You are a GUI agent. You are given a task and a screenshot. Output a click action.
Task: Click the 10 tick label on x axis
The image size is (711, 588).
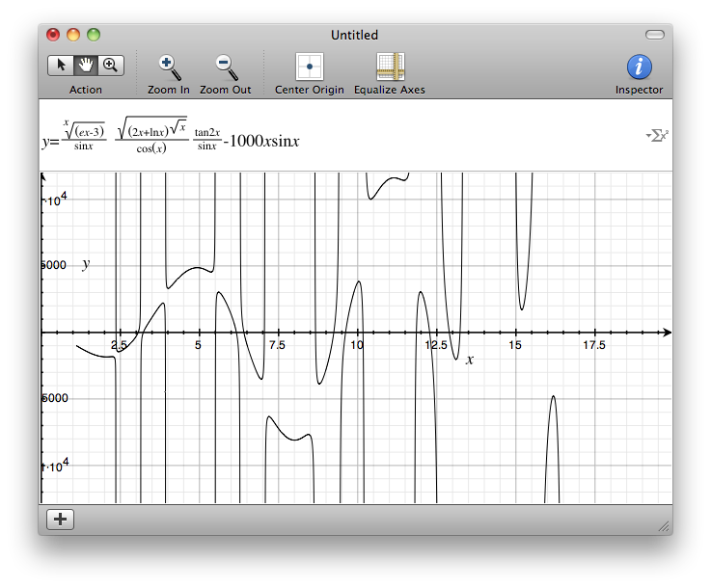(357, 345)
